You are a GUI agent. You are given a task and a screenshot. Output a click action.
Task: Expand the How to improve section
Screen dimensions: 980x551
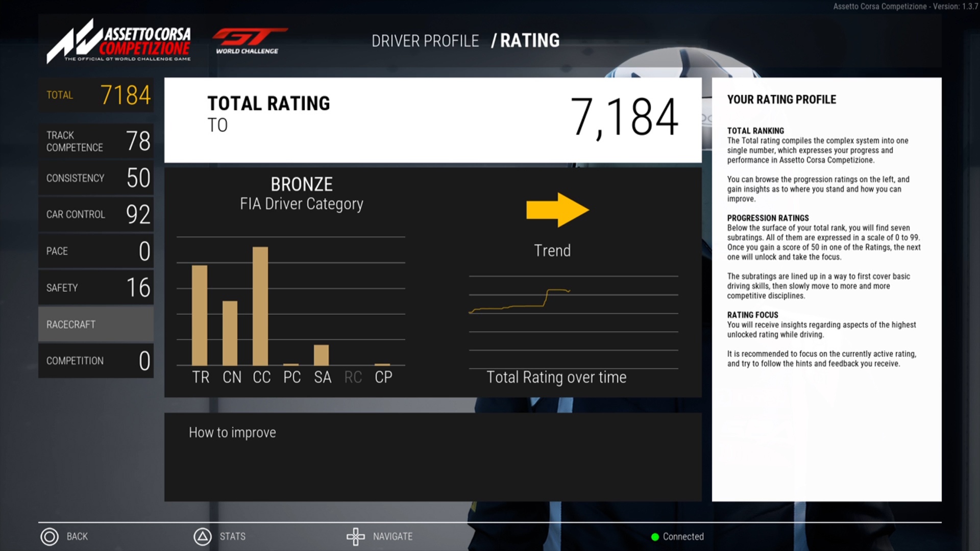pyautogui.click(x=232, y=431)
